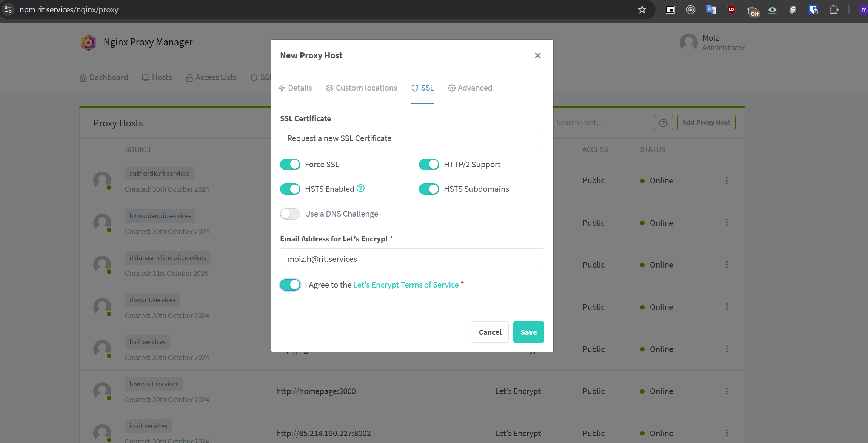Close the New Proxy Host dialog
The height and width of the screenshot is (443, 868).
click(537, 55)
